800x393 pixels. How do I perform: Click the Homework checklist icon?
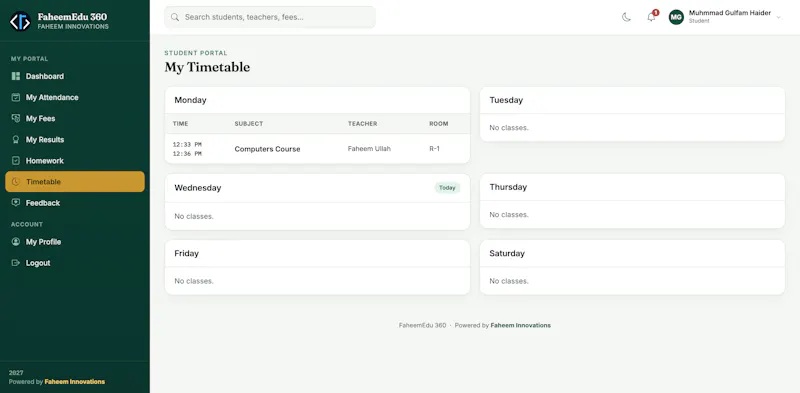pos(16,160)
